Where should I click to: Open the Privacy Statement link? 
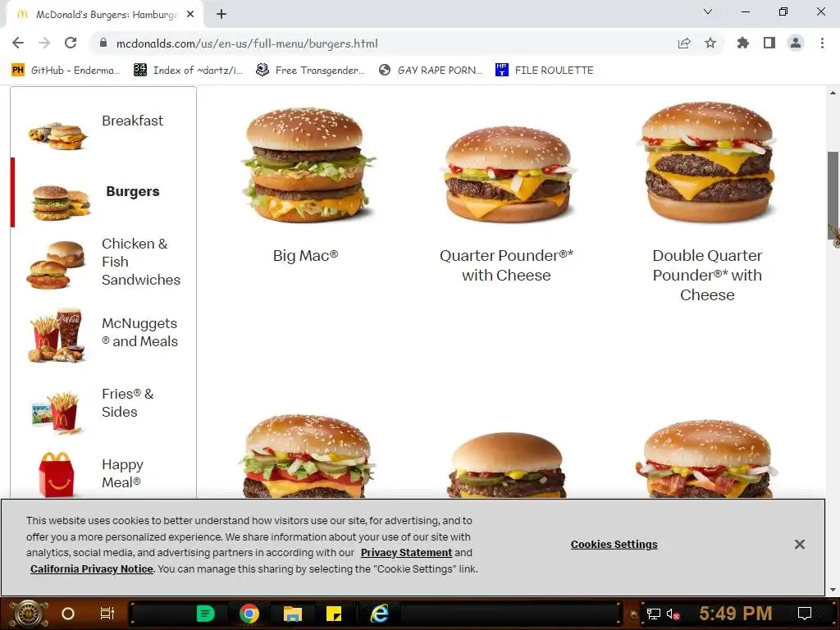[406, 553]
